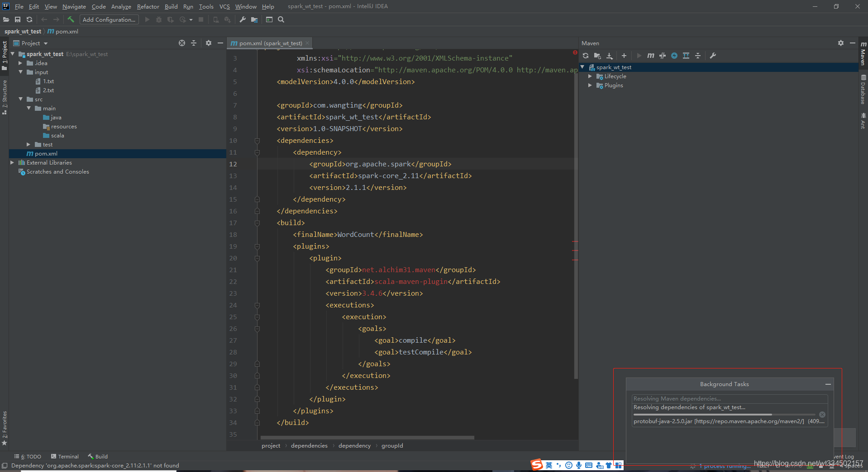Click the Add Configuration... button

(x=109, y=19)
